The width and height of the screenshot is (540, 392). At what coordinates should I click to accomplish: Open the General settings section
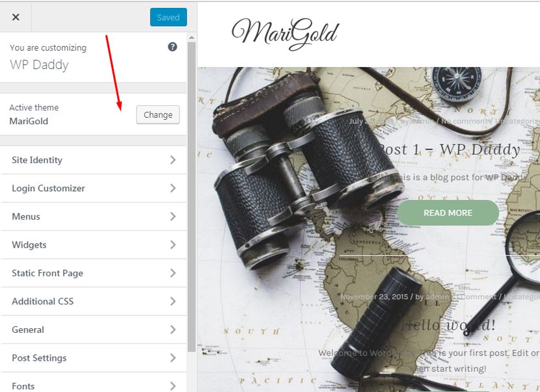coord(93,330)
